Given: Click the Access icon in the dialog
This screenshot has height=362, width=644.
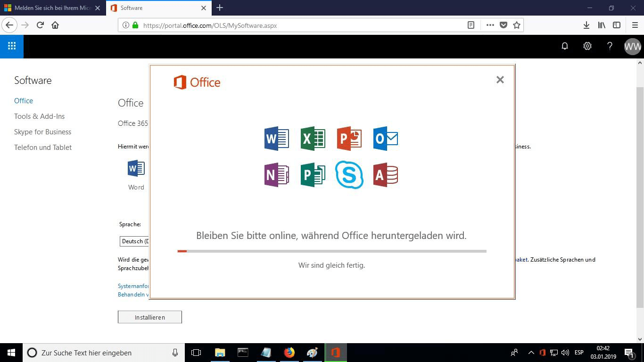Looking at the screenshot, I should coord(386,175).
